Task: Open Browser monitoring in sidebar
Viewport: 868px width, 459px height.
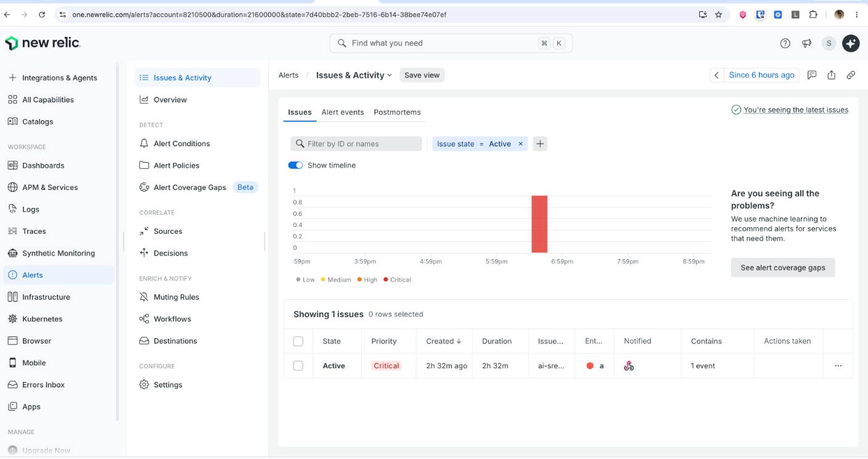Action: (59, 341)
